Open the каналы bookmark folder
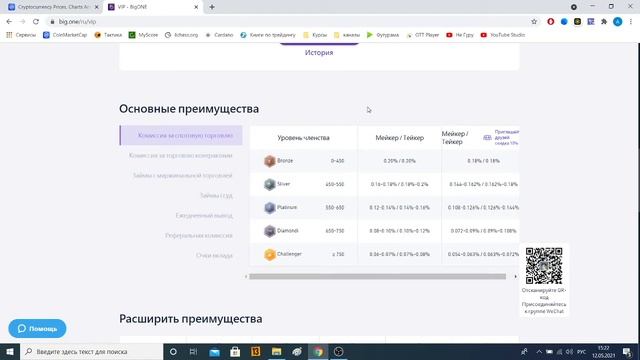 347,35
